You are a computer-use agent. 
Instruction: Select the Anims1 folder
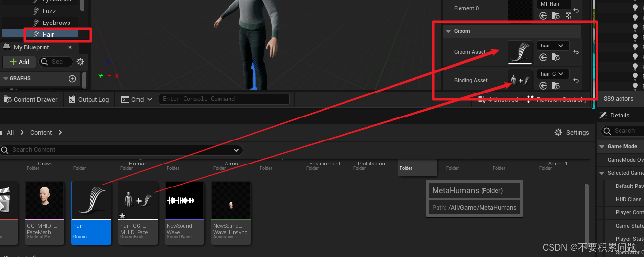pyautogui.click(x=557, y=165)
